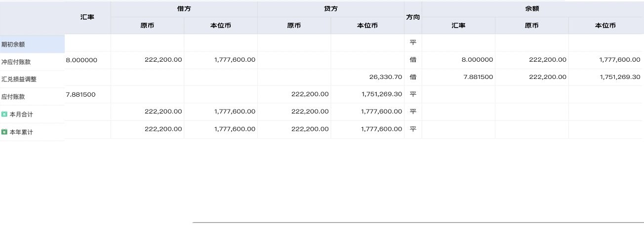
Task: Click the 26,330.70 credit amount cell
Action: (x=385, y=77)
